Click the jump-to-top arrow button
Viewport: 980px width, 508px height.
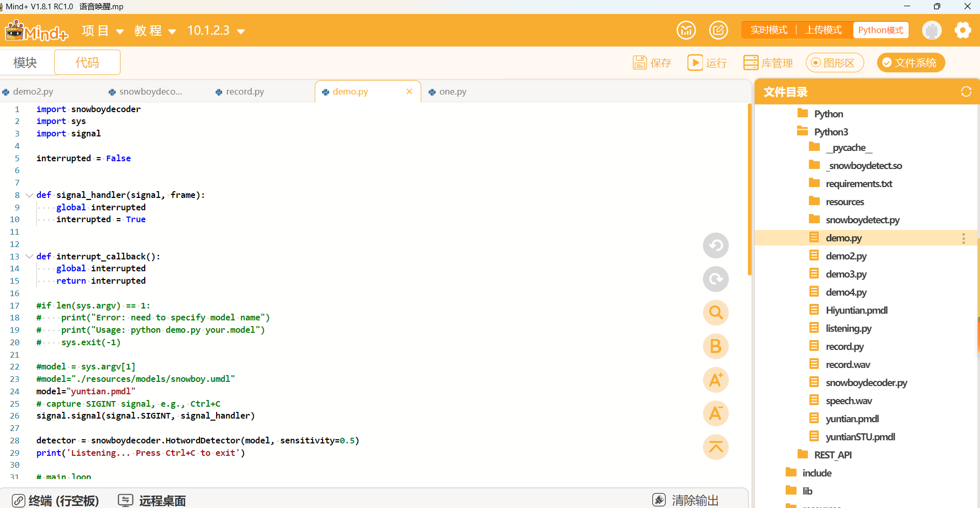pos(716,447)
